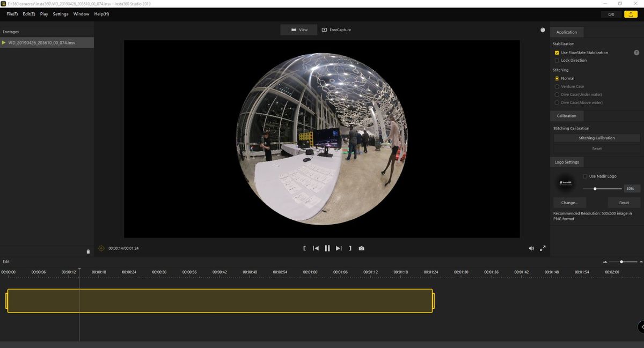Set trim start with left bracket icon
This screenshot has height=348, width=644.
tap(304, 248)
